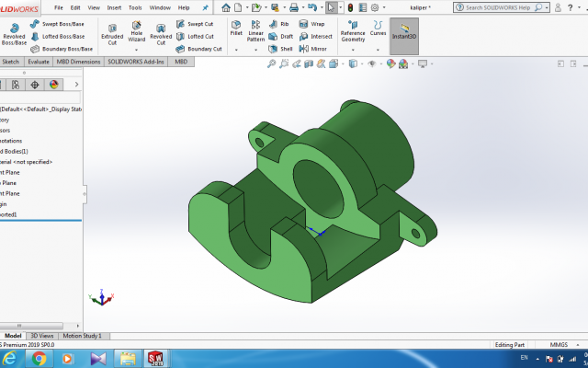Click the Section View icon
The image size is (588, 368).
click(x=309, y=63)
